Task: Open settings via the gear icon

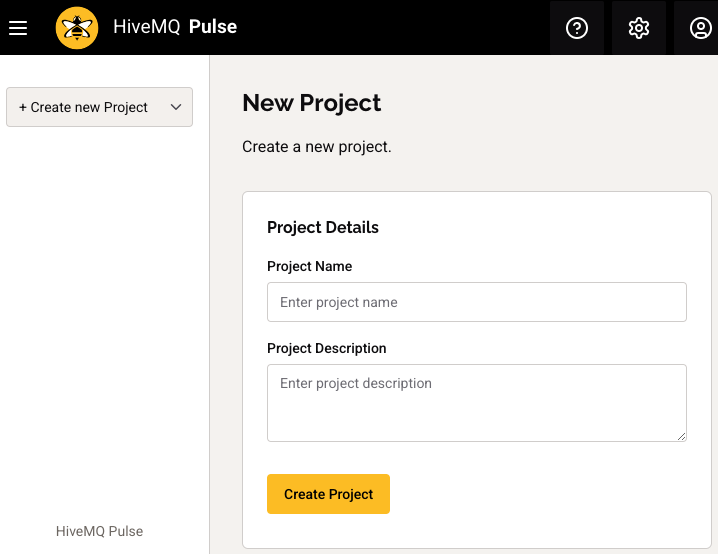Action: click(639, 28)
